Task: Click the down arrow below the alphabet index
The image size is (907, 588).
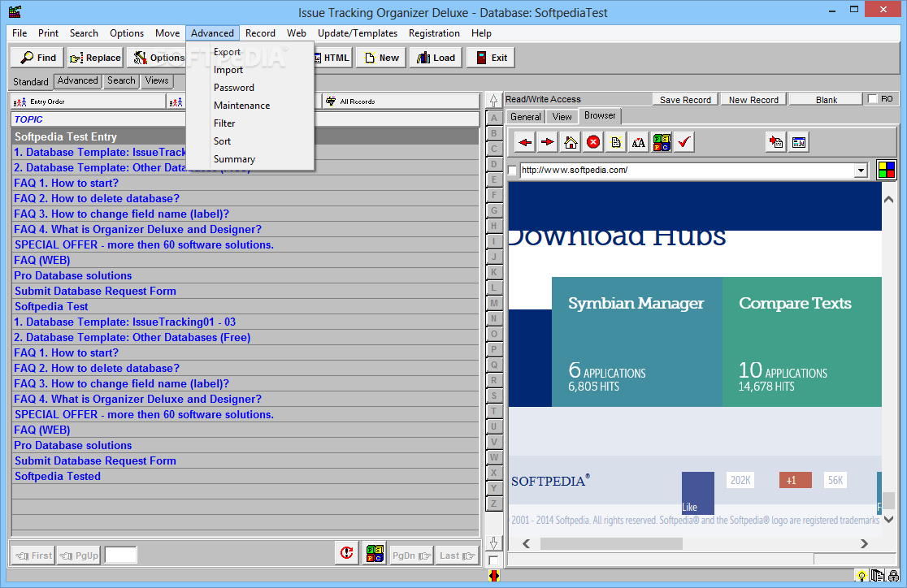Action: (x=493, y=543)
